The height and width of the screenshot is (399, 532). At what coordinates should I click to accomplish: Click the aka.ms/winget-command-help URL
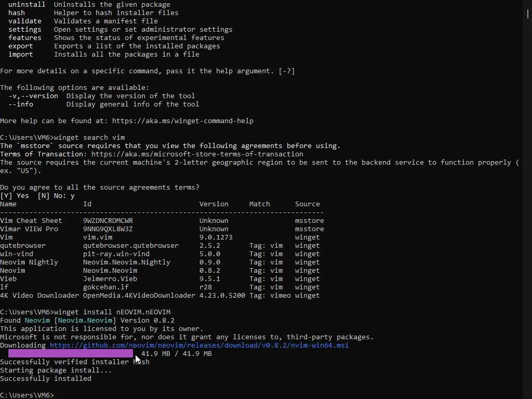[182, 121]
